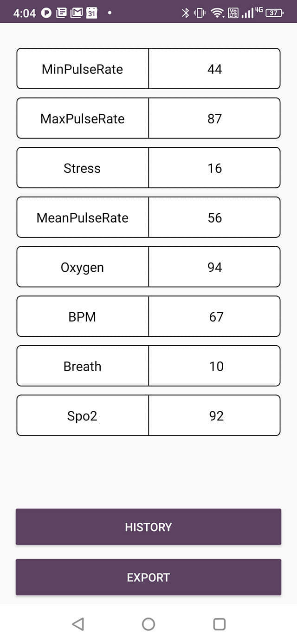297x644 pixels.
Task: Tap the Bluetooth status icon
Action: (185, 13)
